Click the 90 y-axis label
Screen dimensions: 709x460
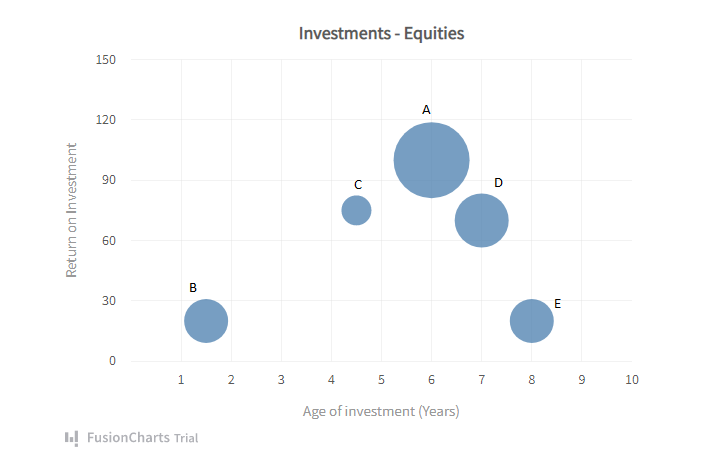108,180
